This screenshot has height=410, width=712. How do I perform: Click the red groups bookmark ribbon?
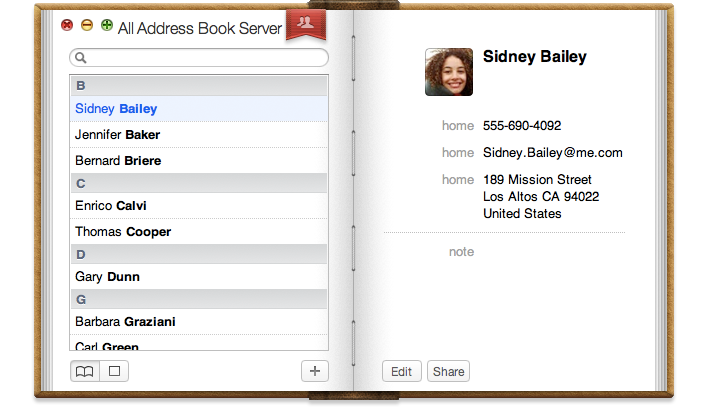(305, 25)
